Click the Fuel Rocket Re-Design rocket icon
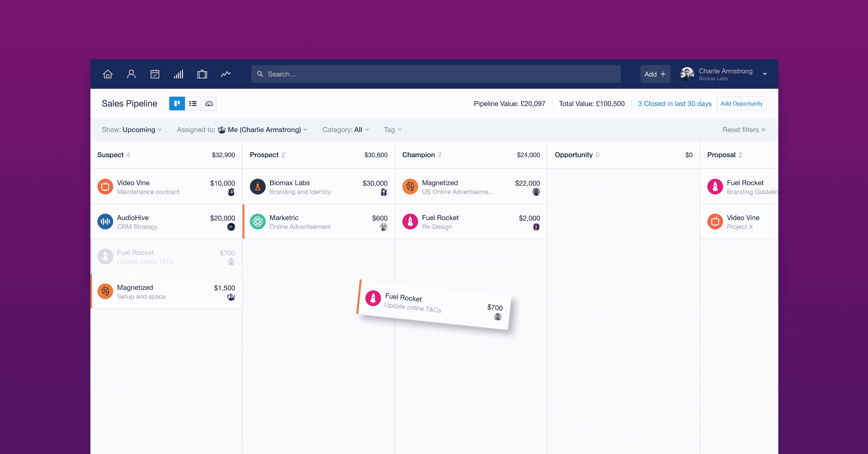 [x=410, y=222]
